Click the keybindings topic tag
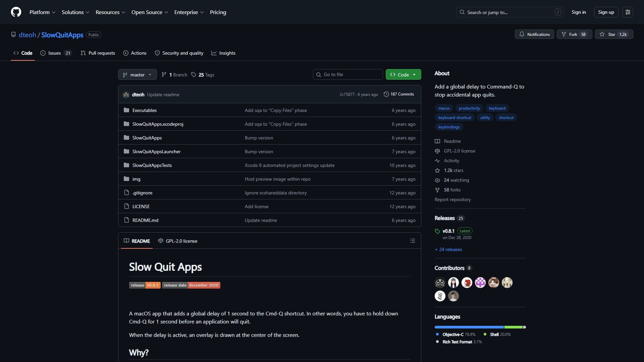Screen dimensions: 644x362 (x=449, y=127)
